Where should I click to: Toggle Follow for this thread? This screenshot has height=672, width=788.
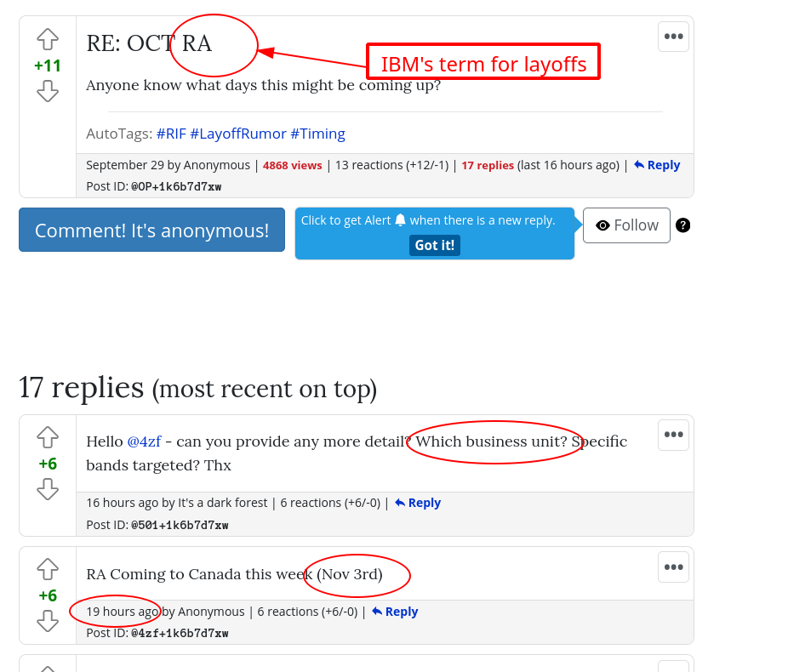pyautogui.click(x=626, y=225)
